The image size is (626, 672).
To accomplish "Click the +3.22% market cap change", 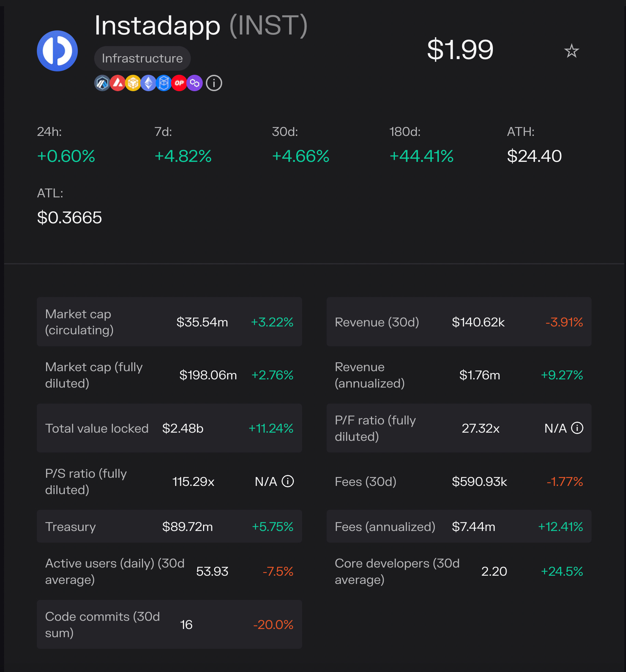I will pos(272,322).
